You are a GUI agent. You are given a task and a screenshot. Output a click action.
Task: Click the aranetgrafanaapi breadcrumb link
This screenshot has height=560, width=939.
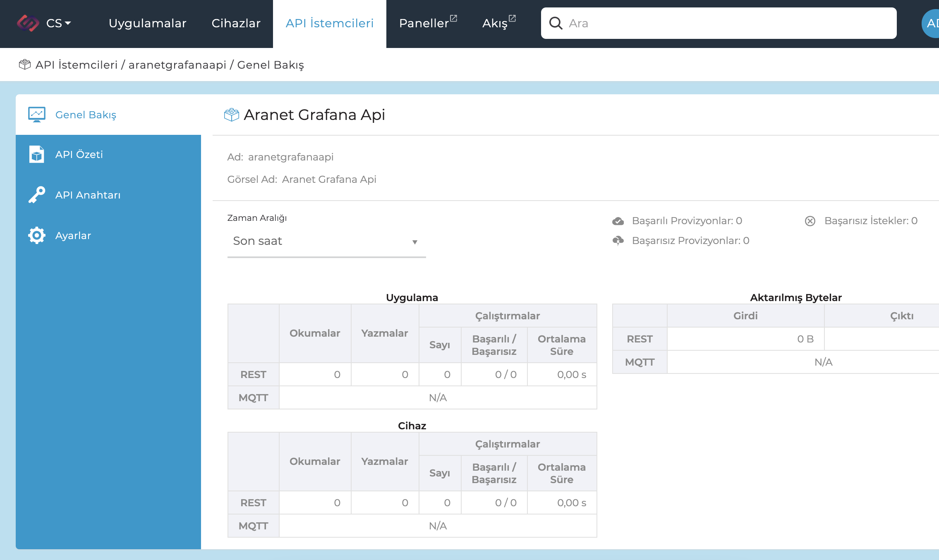pyautogui.click(x=177, y=65)
